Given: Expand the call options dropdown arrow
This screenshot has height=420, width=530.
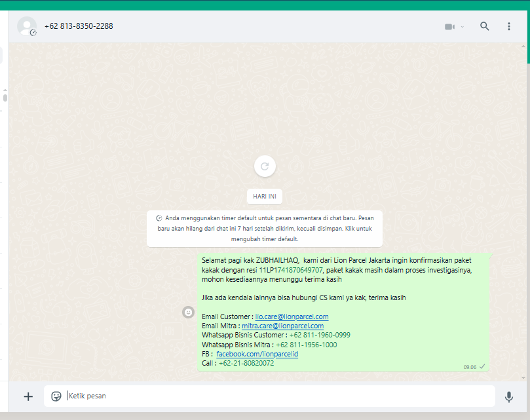Looking at the screenshot, I should (x=463, y=27).
